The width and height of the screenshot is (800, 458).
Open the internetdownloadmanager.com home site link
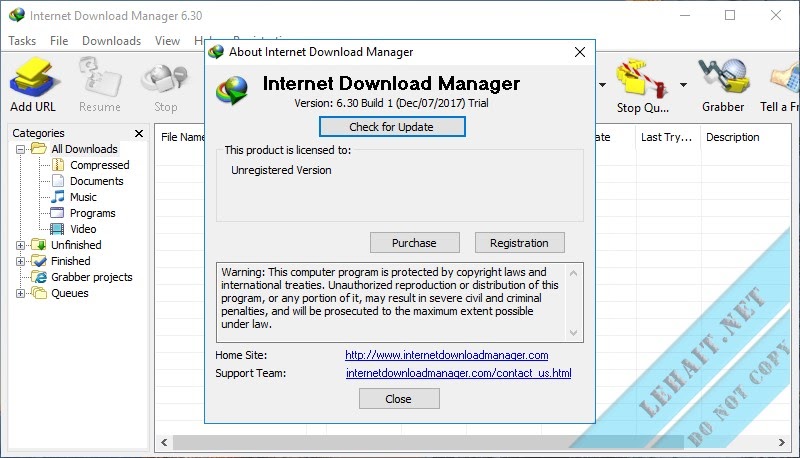(x=446, y=355)
